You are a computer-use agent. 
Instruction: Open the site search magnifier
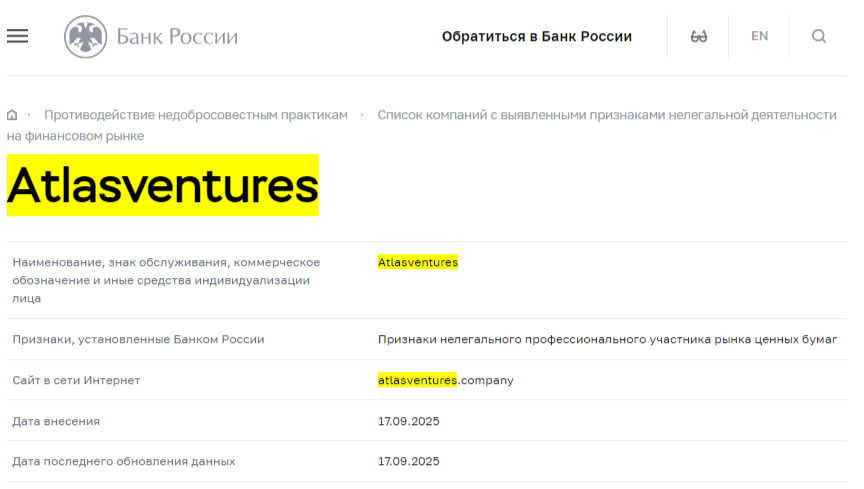click(819, 37)
